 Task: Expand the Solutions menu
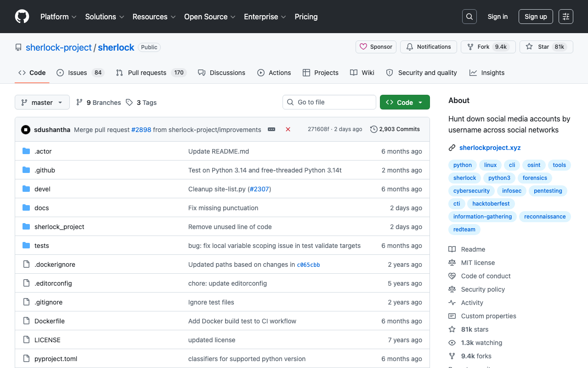[105, 17]
